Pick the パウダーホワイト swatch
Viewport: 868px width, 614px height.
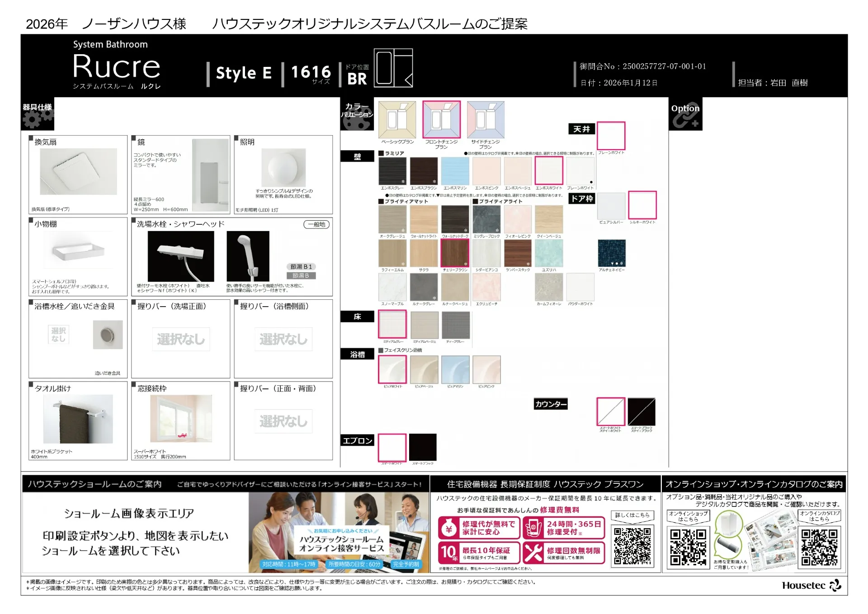point(580,287)
